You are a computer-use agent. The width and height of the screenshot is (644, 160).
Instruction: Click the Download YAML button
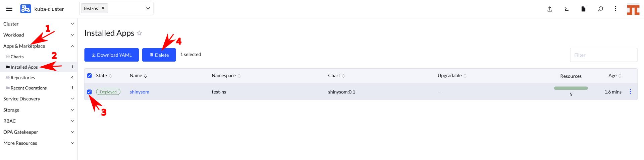click(x=111, y=55)
